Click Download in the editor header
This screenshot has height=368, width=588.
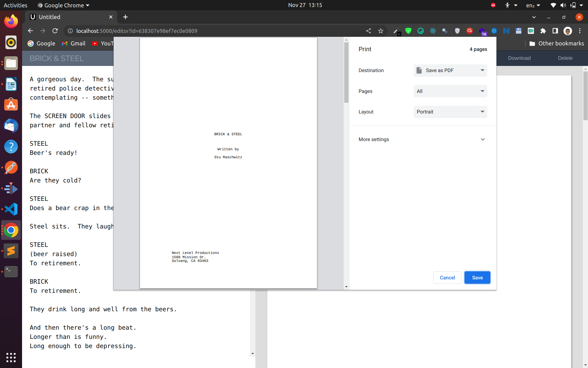click(x=519, y=58)
